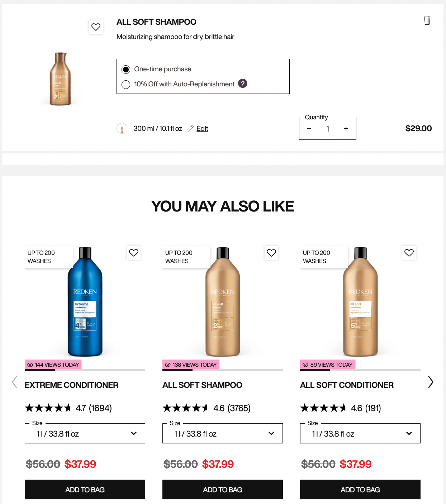The width and height of the screenshot is (446, 504).
Task: Decrease quantity with the minus button
Action: tap(309, 129)
